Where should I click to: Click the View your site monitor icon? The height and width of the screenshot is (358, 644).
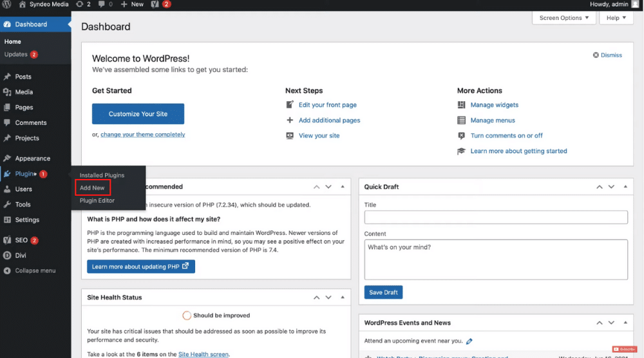[x=290, y=135]
